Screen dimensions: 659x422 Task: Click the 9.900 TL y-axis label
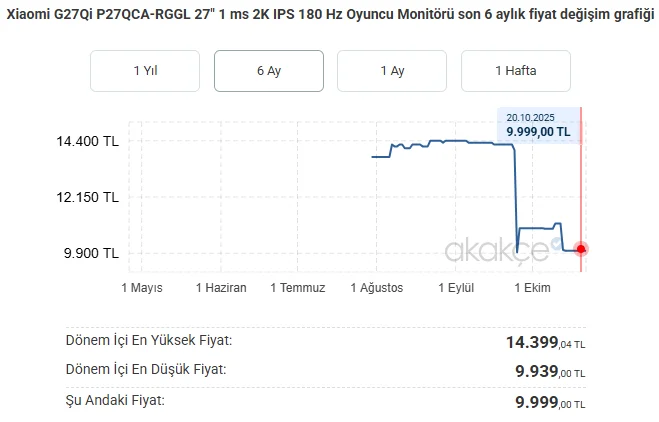tap(91, 253)
